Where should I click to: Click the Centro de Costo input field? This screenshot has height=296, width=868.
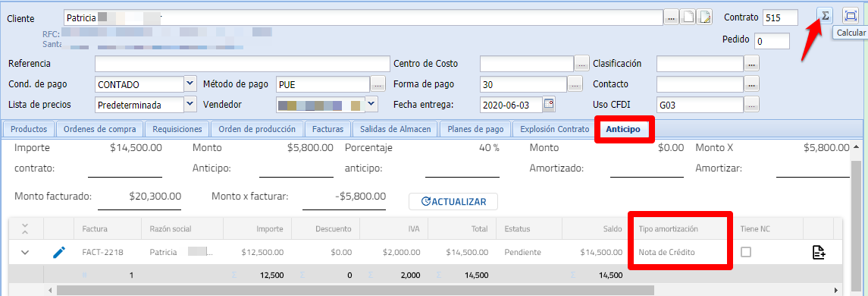pos(526,65)
